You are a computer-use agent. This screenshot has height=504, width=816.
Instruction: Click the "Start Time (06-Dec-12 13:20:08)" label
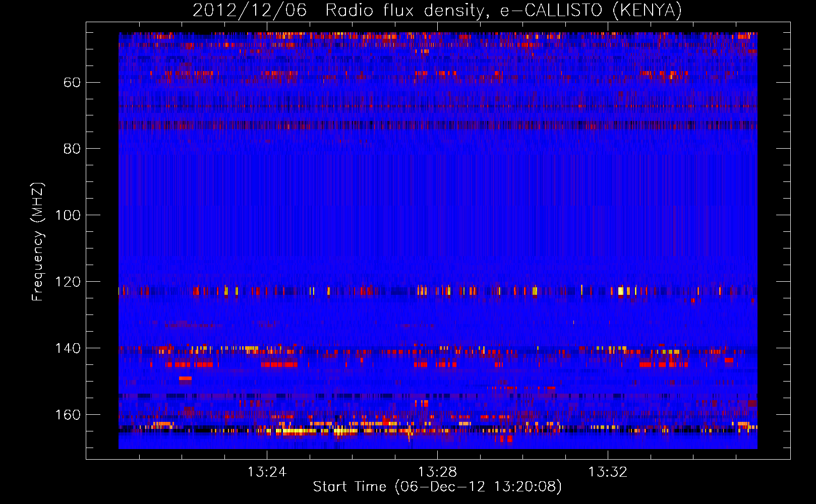click(x=437, y=487)
